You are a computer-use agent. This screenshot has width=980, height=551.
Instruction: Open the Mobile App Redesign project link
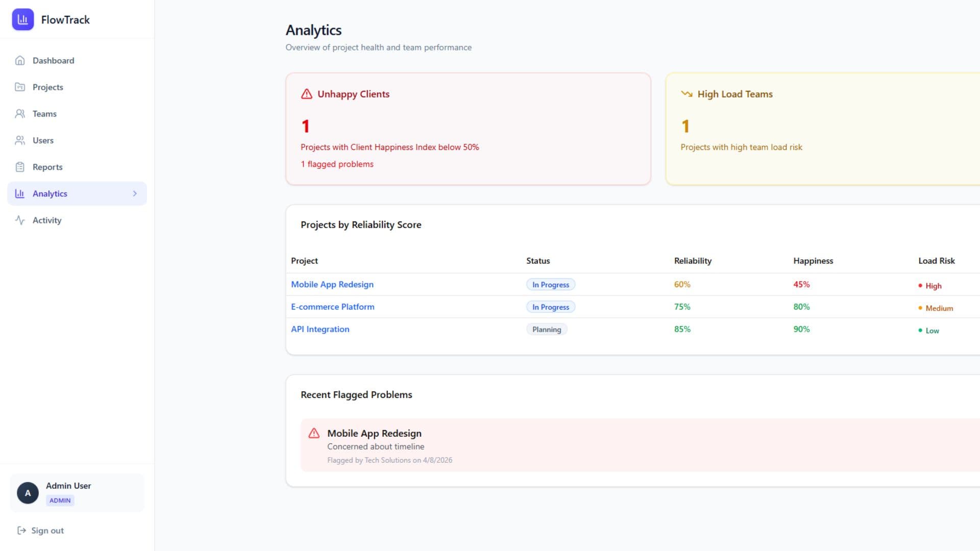[x=332, y=284]
